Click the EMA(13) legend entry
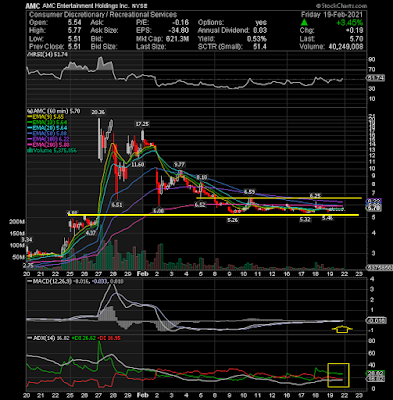This screenshot has width=393, height=400. pyautogui.click(x=47, y=123)
